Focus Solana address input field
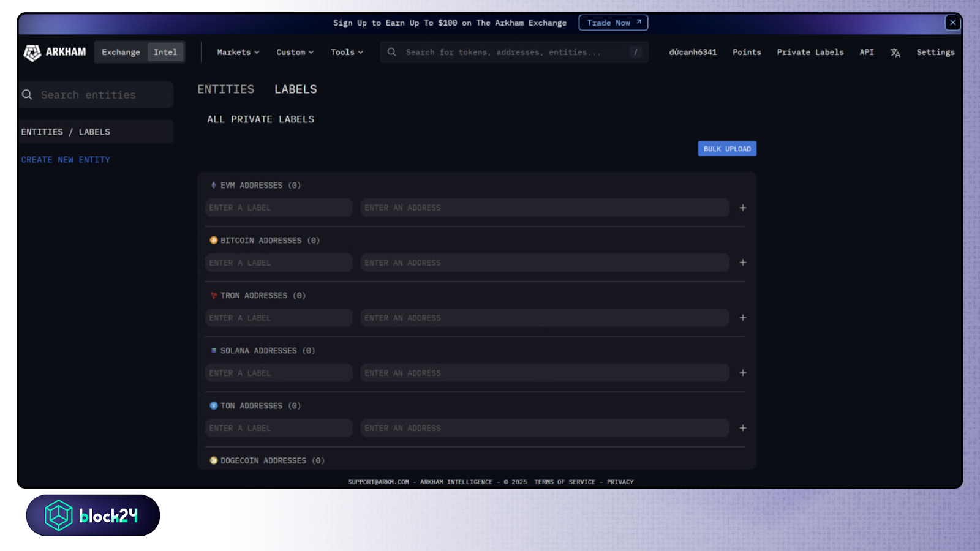This screenshot has width=980, height=551. [x=545, y=373]
